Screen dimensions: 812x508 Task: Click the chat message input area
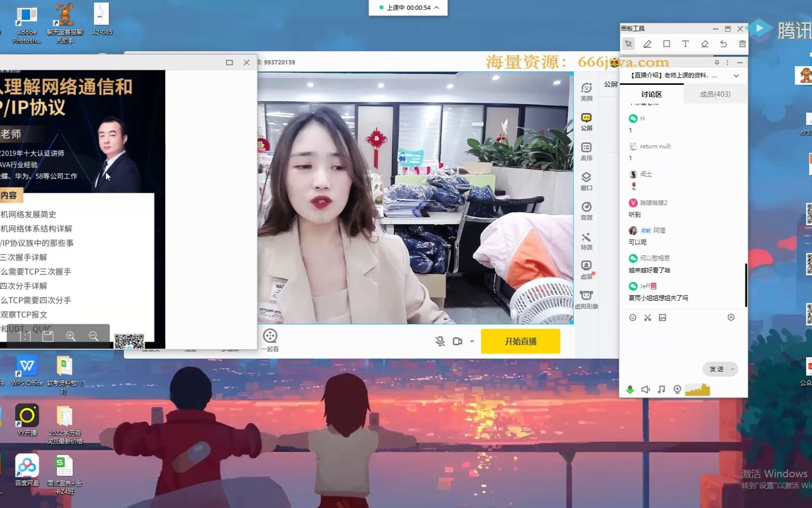click(682, 342)
